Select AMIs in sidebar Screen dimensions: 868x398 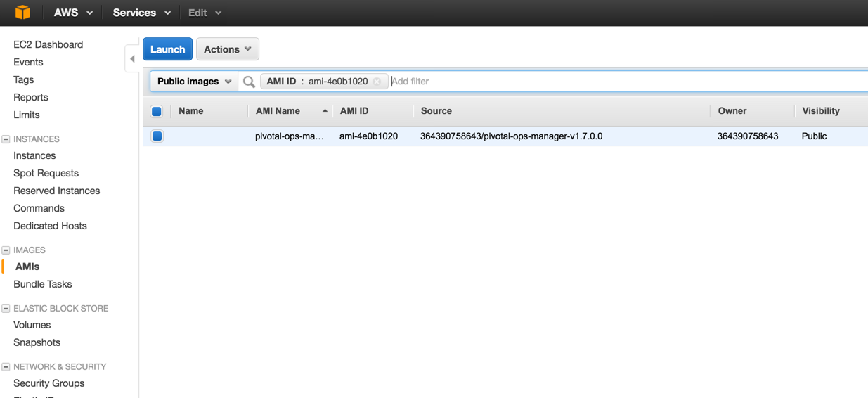click(27, 267)
